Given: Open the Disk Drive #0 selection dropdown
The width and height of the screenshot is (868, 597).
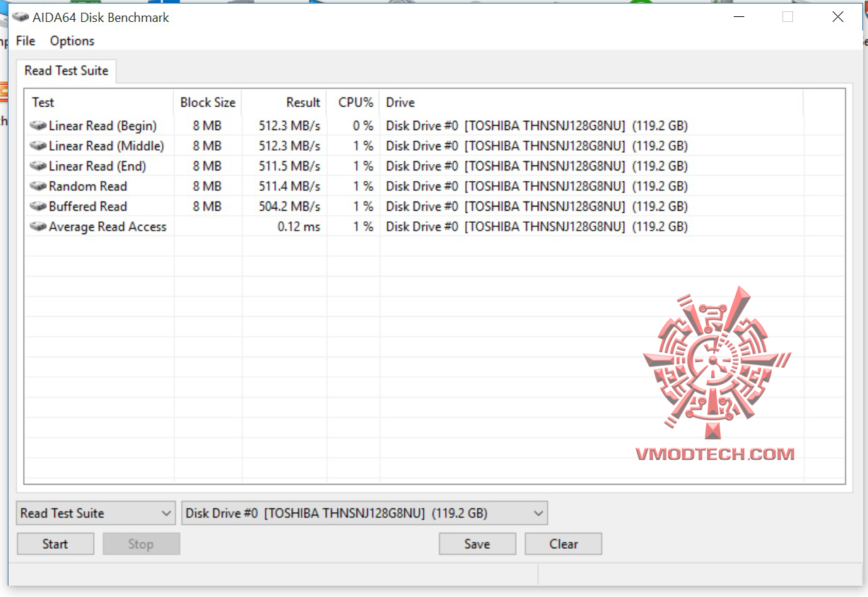Looking at the screenshot, I should (365, 514).
